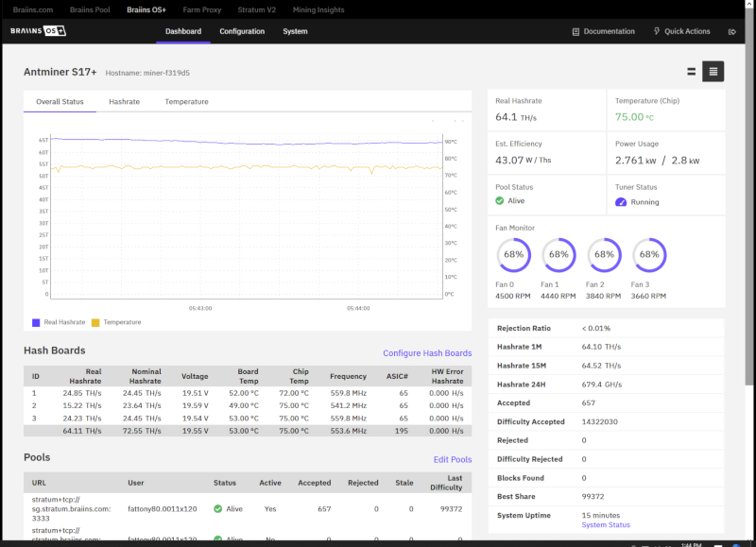This screenshot has height=547, width=756.
Task: Click the Braiins OS+ logo
Action: click(38, 31)
